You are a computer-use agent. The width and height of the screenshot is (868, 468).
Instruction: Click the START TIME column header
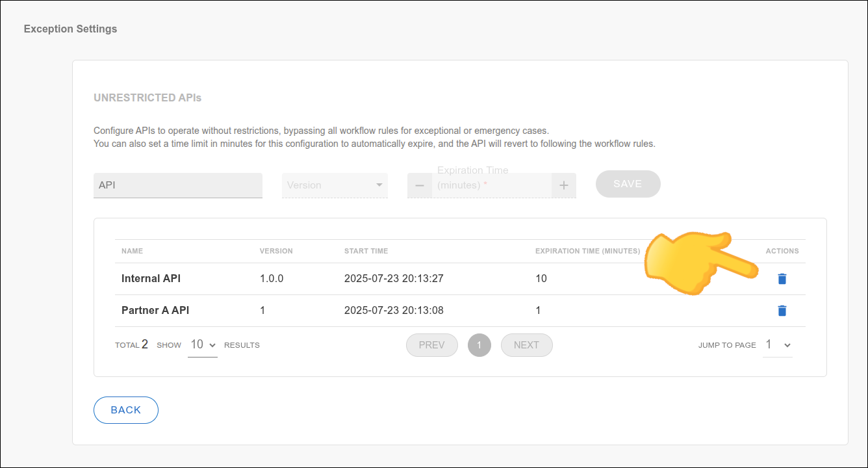click(366, 251)
